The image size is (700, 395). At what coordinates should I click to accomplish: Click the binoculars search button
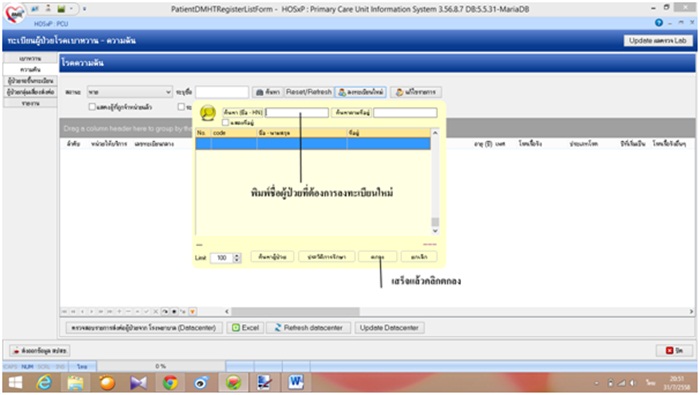click(x=268, y=92)
